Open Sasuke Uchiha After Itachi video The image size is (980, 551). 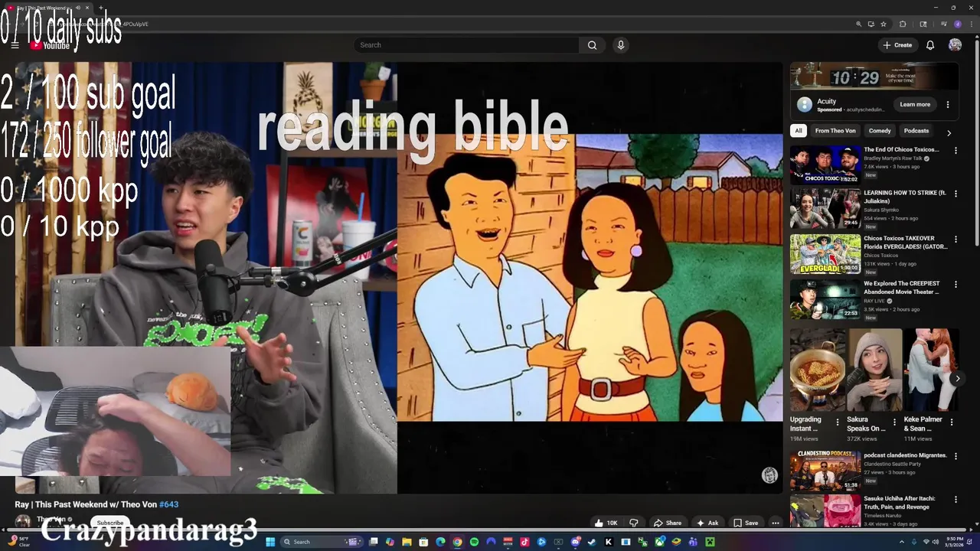coord(901,502)
